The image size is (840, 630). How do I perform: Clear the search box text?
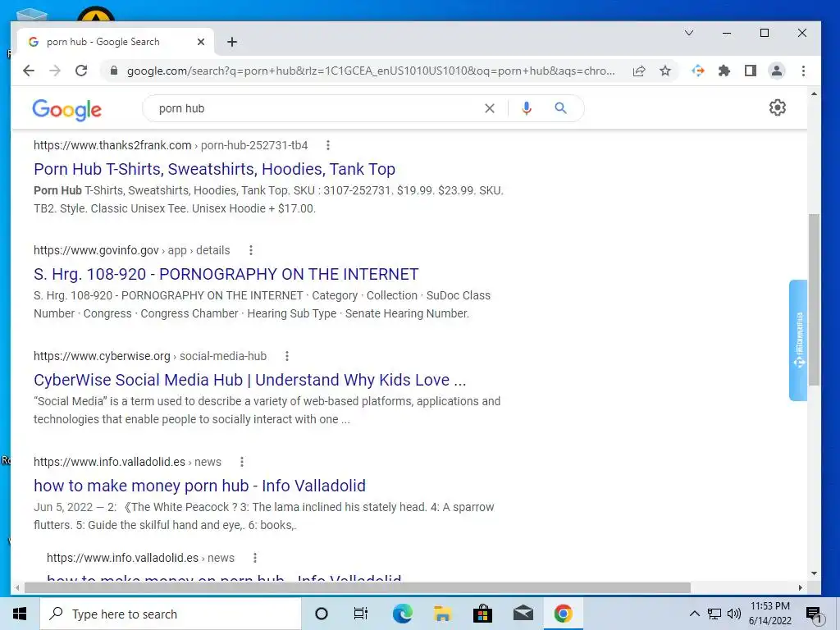(490, 108)
